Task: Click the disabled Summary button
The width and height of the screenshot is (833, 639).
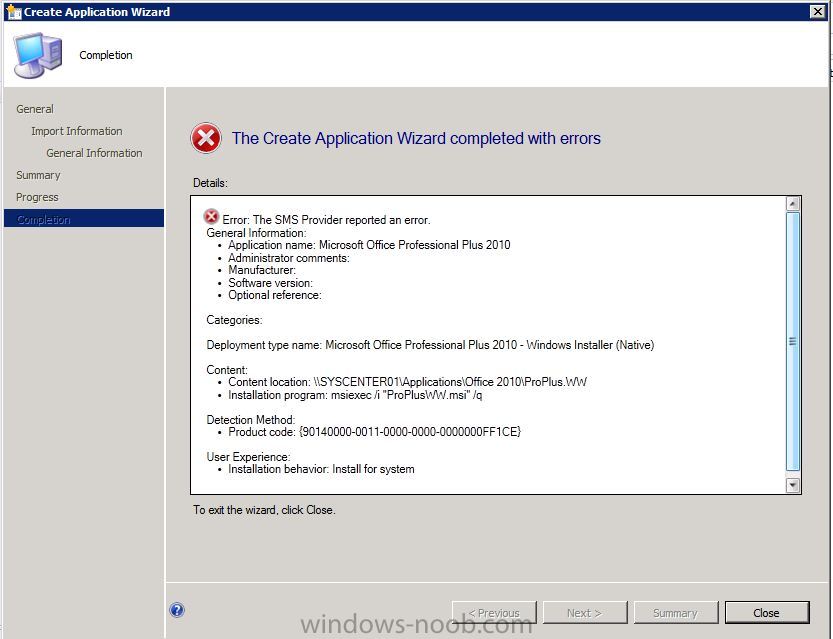Action: click(x=675, y=612)
